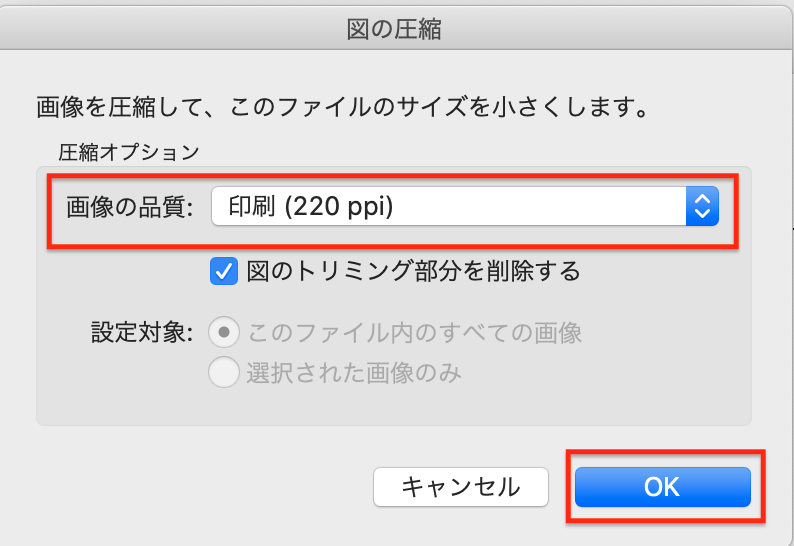Click the 図の圧縮 dialog title

(x=394, y=30)
